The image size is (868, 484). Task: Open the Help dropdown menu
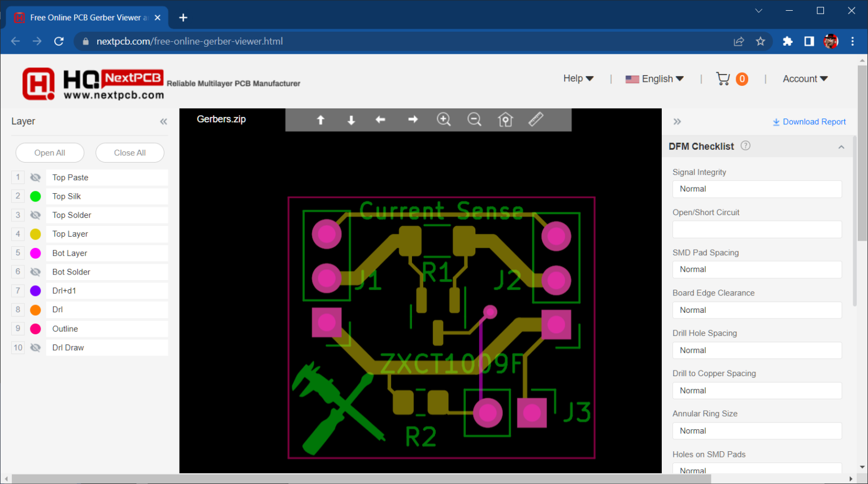click(579, 79)
